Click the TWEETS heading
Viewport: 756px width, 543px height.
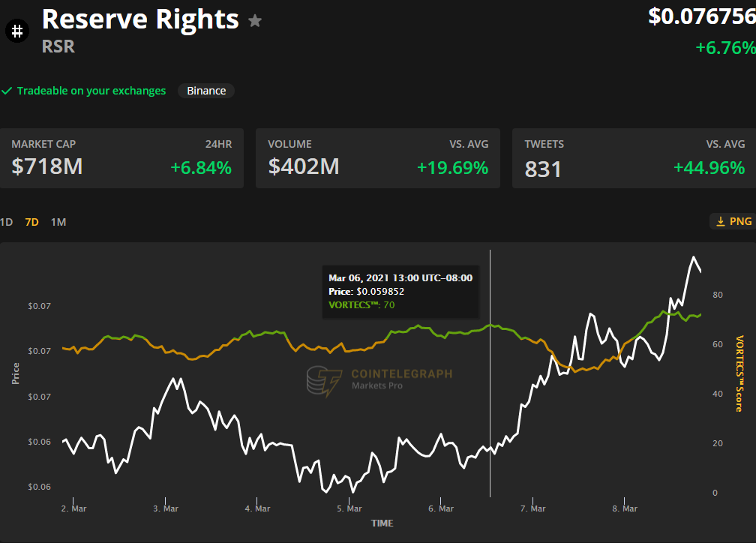544,144
